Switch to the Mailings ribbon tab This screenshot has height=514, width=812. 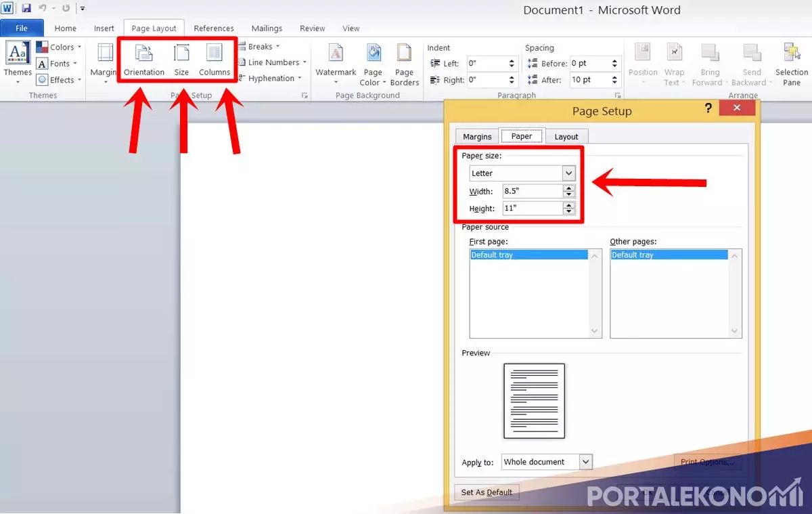267,28
